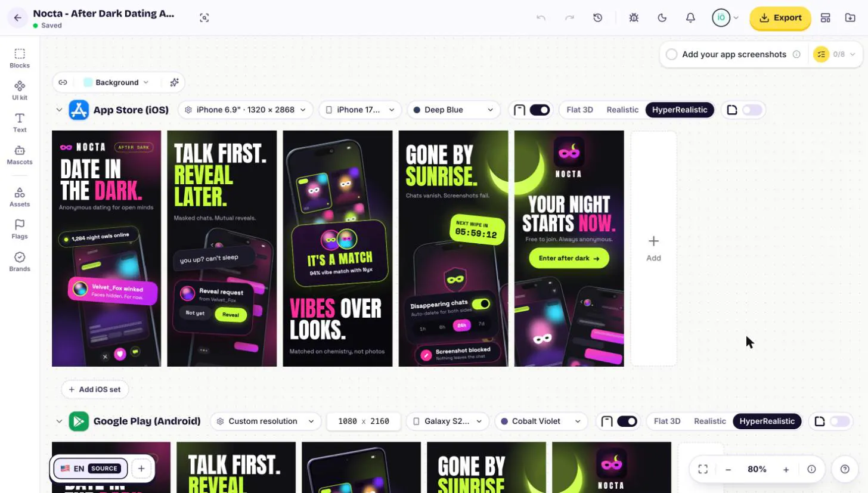Viewport: 868px width, 493px height.
Task: Open the iPhone 6.9" resolution dropdown
Action: 246,110
